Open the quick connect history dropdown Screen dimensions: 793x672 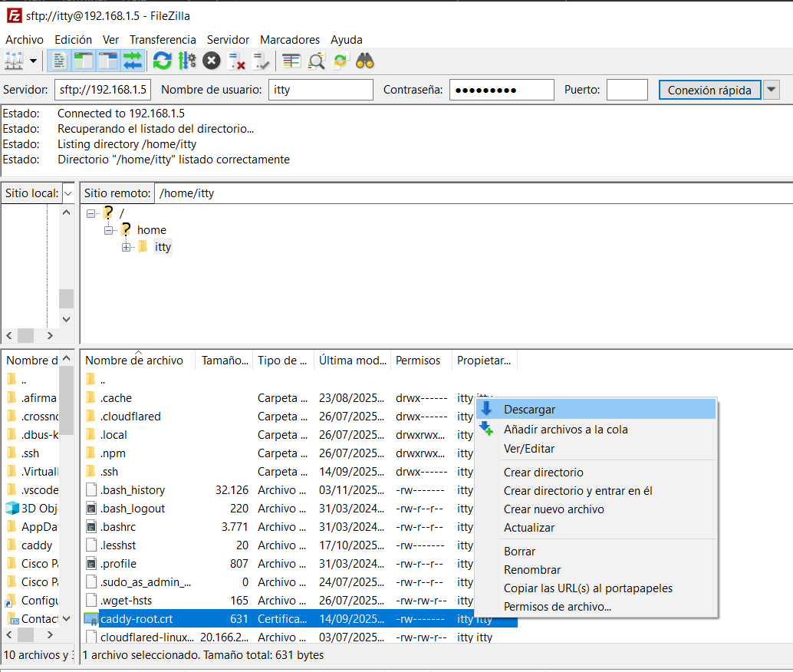click(x=772, y=90)
